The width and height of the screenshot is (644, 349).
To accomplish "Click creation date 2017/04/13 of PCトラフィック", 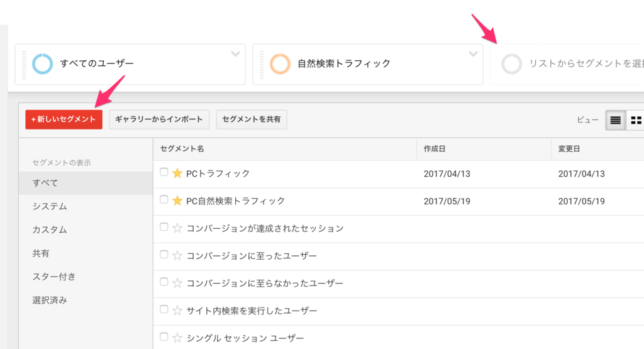I will click(x=447, y=174).
